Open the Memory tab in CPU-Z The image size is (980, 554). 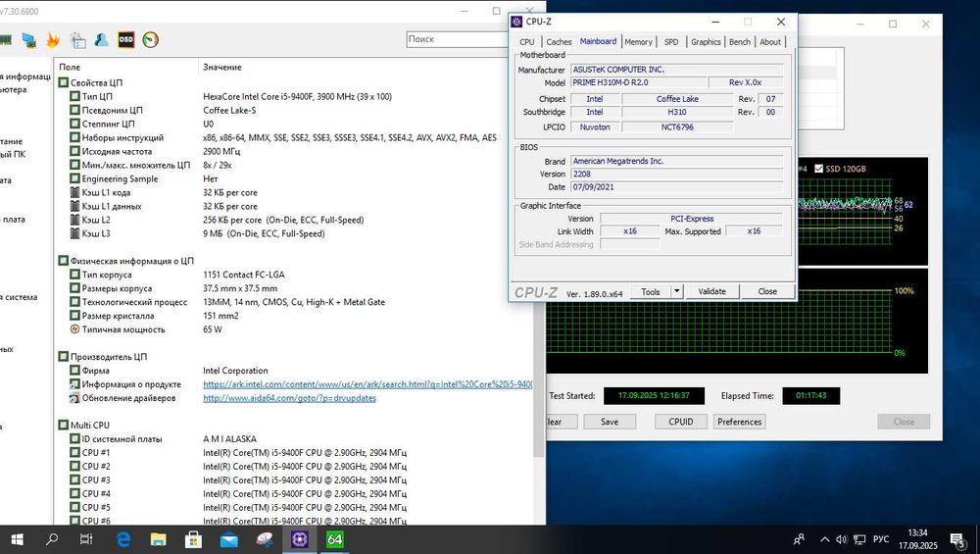tap(638, 42)
